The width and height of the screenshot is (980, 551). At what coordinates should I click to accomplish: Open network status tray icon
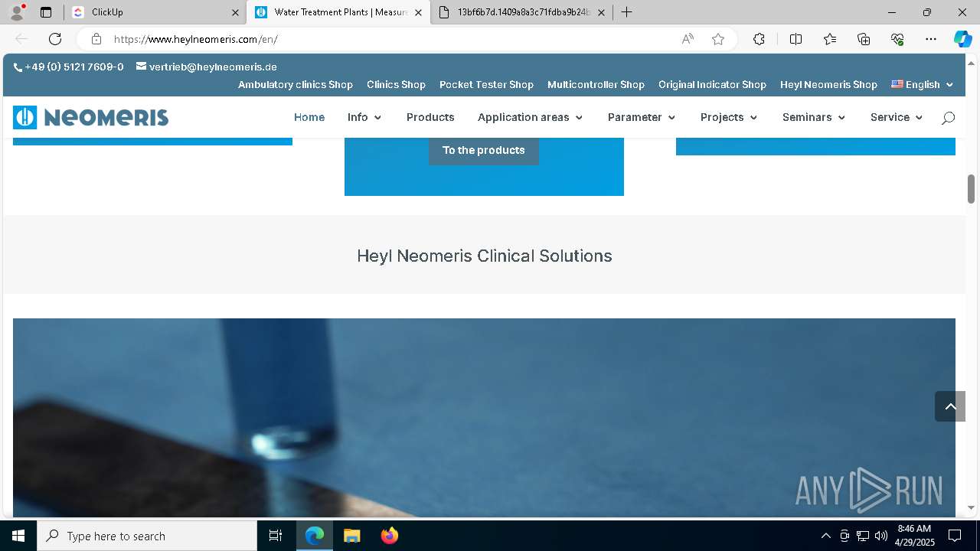(x=863, y=536)
